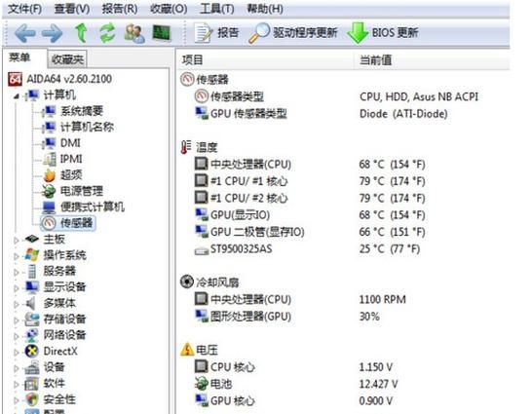Expand the 显示设备 tree node
The height and width of the screenshot is (414, 532).
click(16, 288)
